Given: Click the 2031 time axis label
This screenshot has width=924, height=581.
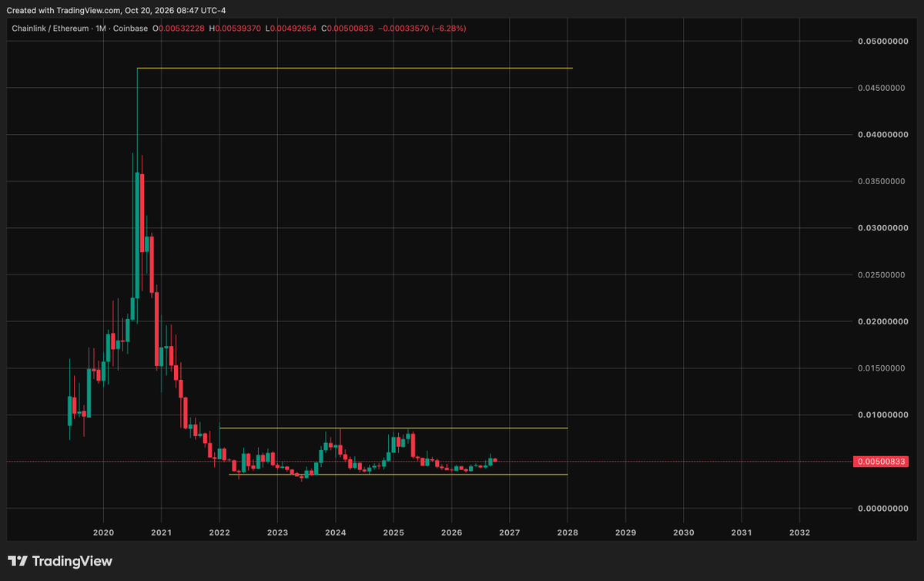Looking at the screenshot, I should pos(742,532).
